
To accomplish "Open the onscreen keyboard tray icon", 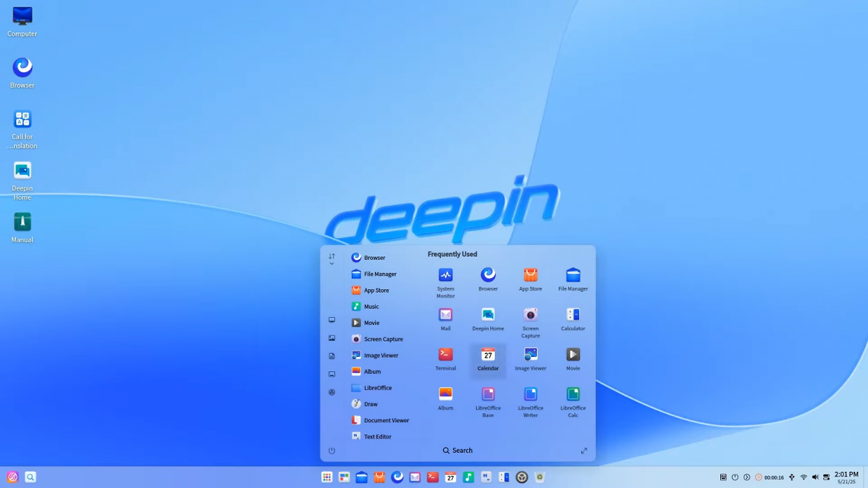I will click(x=724, y=477).
